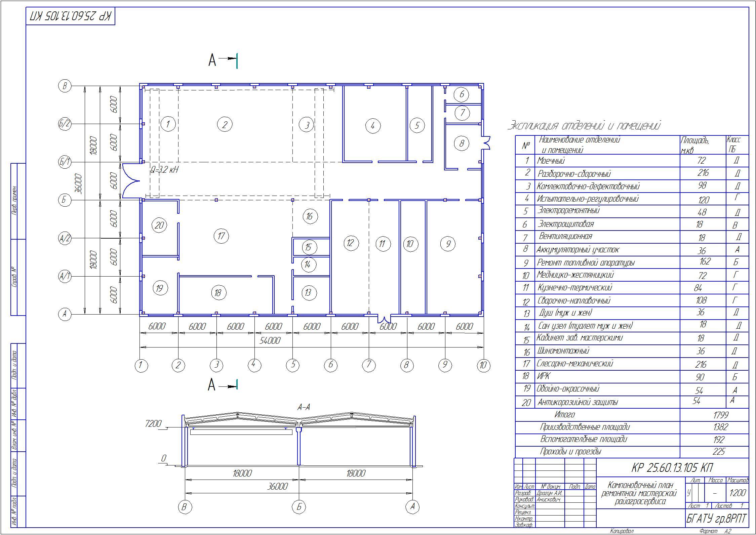Image resolution: width=756 pixels, height=535 pixels.
Task: Click room 2 circle in floor plan
Action: tap(225, 125)
